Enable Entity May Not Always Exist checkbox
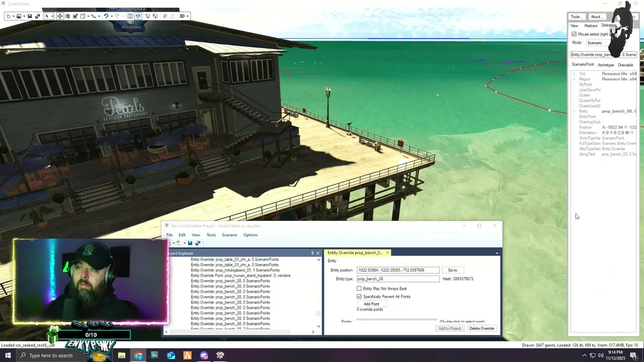The image size is (644, 362). click(359, 289)
